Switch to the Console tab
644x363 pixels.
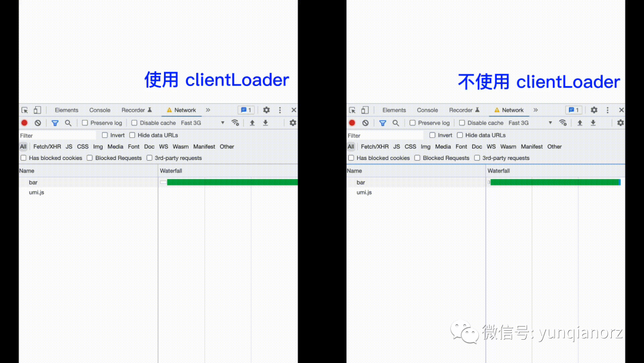click(100, 110)
